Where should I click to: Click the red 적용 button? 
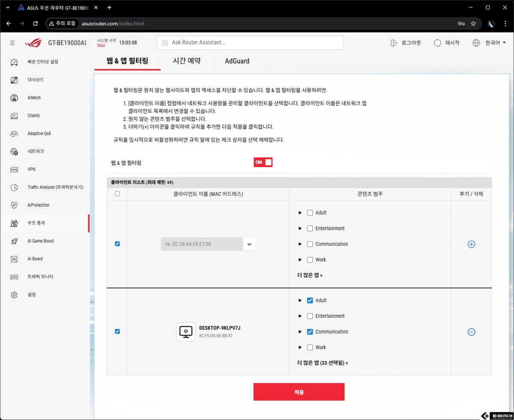(x=299, y=392)
